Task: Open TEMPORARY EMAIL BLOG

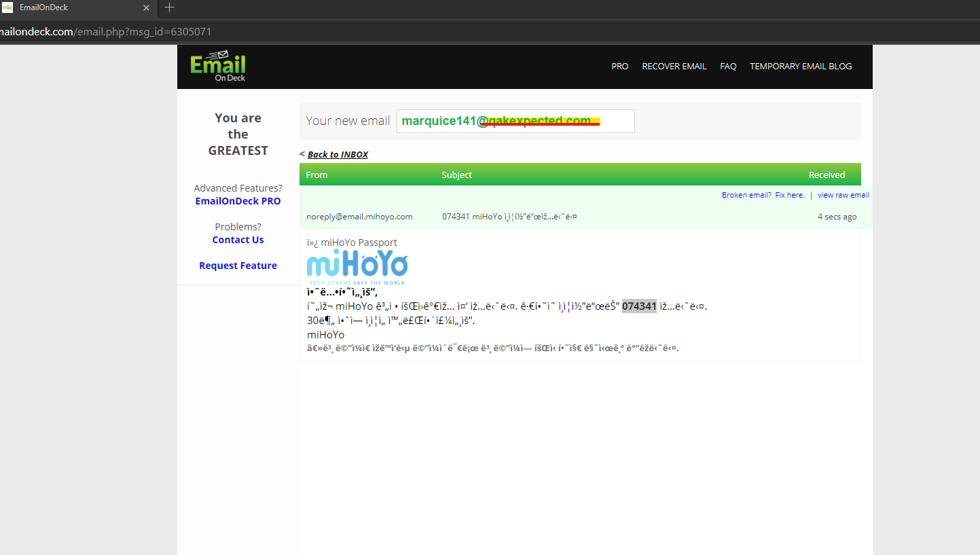Action: [x=801, y=67]
